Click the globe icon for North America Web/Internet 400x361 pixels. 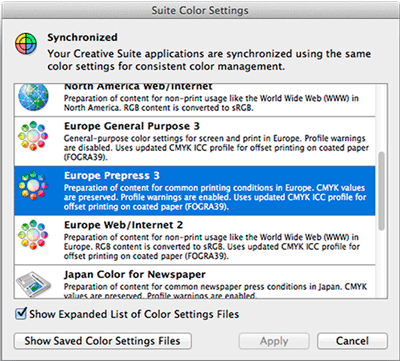tap(33, 97)
